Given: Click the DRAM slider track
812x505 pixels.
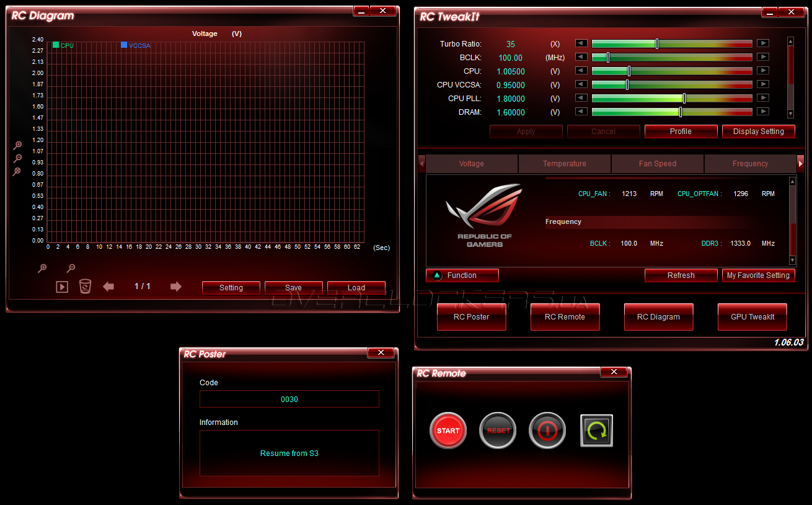Looking at the screenshot, I should click(x=672, y=112).
